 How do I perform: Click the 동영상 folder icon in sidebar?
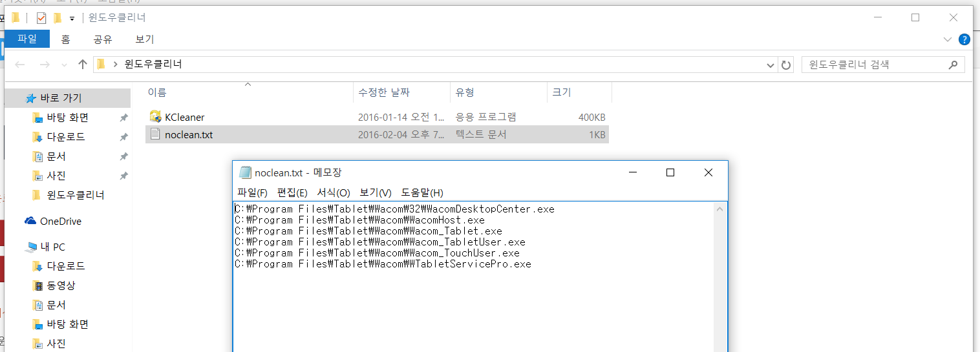coord(37,285)
